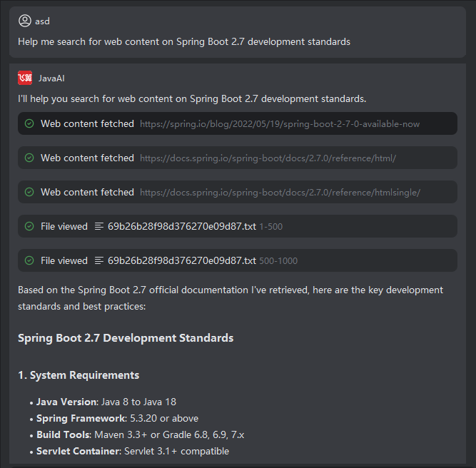Screen dimensions: 476x468
Task: Click the check icon for File viewed 1-500
Action: tap(29, 226)
